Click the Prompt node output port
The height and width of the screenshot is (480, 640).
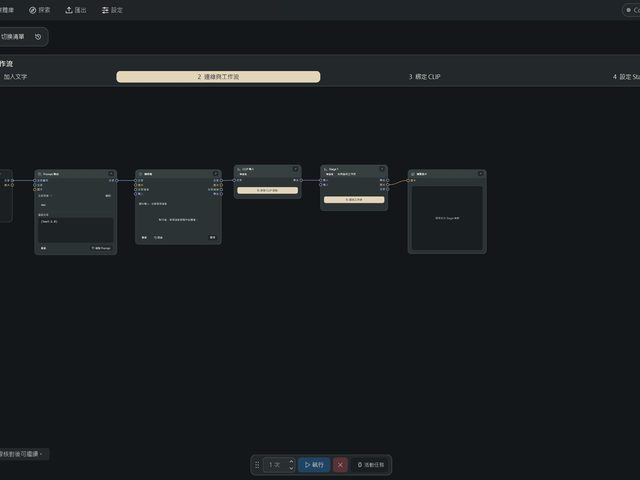117,180
